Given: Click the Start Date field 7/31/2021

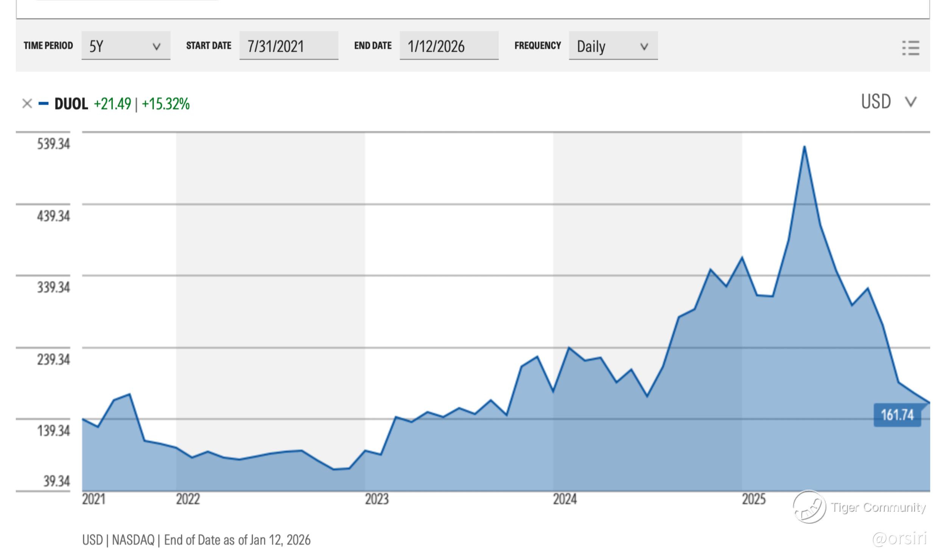Looking at the screenshot, I should (x=289, y=46).
